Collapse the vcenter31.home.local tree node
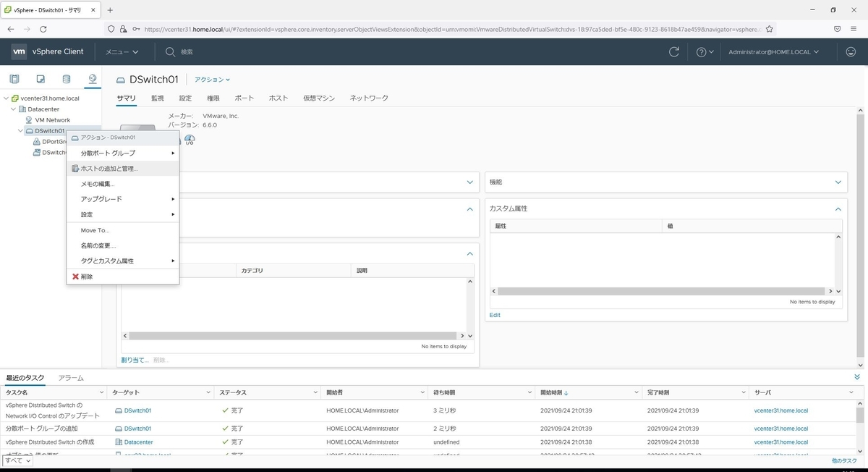The image size is (868, 472). pyautogui.click(x=7, y=98)
